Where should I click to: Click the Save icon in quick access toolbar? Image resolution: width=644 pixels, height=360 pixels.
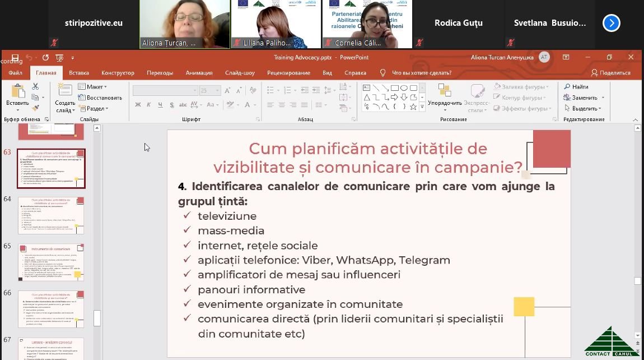pos(15,57)
